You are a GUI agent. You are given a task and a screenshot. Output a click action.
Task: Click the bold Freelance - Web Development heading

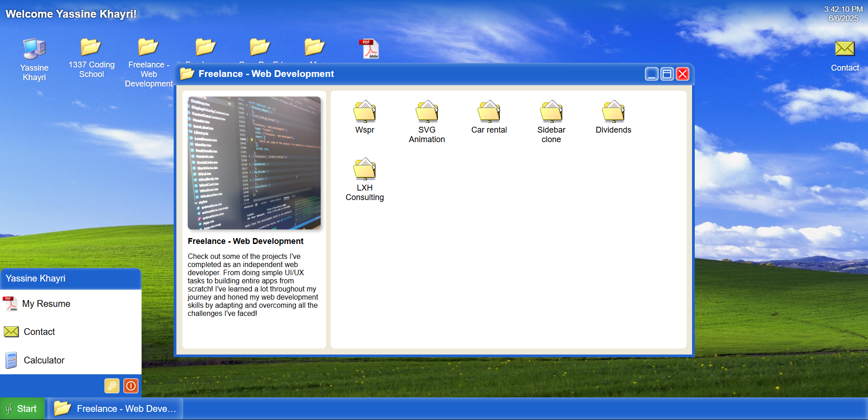[x=246, y=241]
